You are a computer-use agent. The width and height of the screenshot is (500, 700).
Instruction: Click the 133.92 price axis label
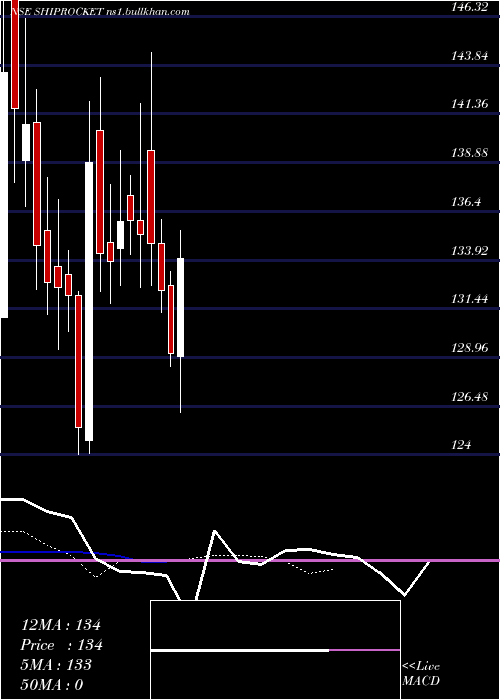pyautogui.click(x=470, y=251)
